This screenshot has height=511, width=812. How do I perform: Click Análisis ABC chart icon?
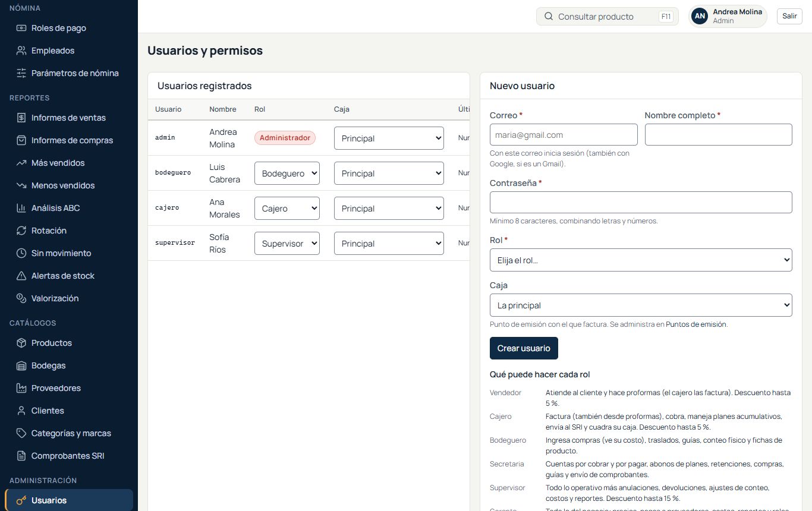click(x=21, y=208)
